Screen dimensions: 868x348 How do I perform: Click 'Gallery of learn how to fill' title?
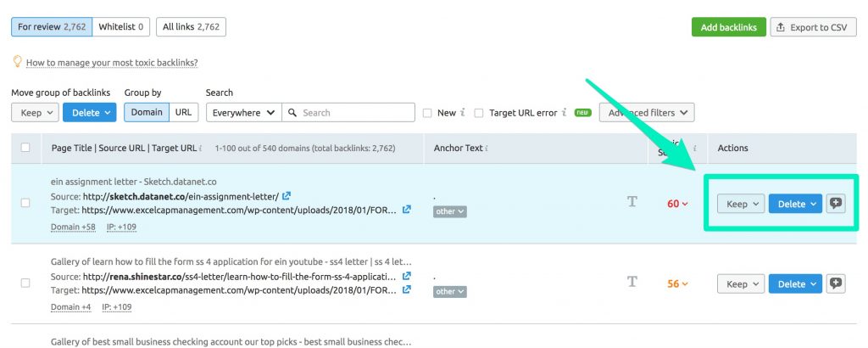(231, 261)
